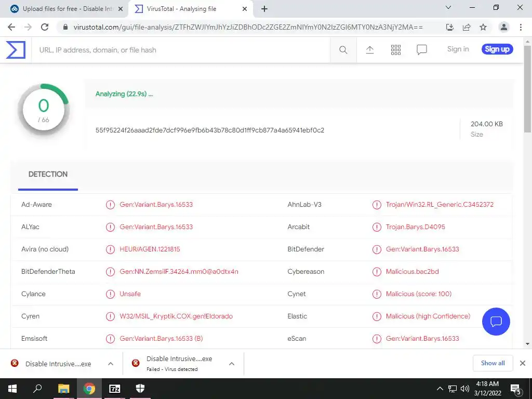Click the Sign in link
Screen dimensions: 532x399
(x=458, y=49)
